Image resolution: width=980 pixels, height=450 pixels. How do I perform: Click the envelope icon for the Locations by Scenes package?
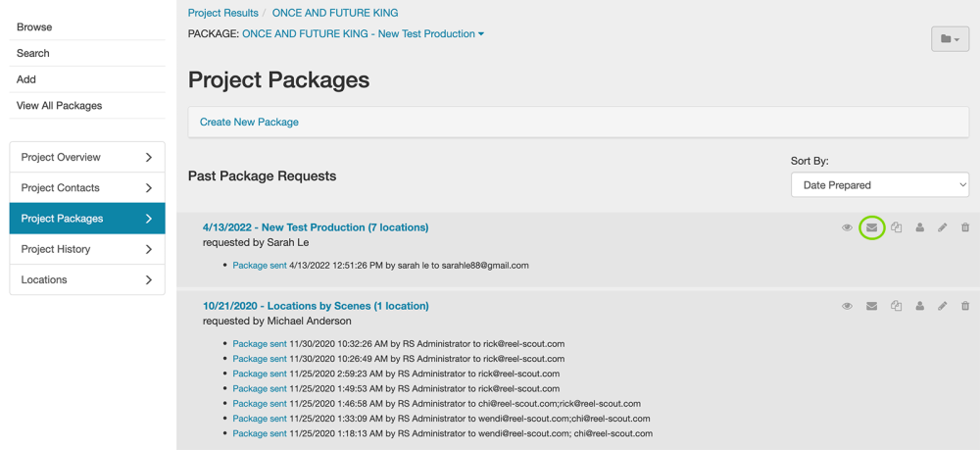tap(871, 306)
